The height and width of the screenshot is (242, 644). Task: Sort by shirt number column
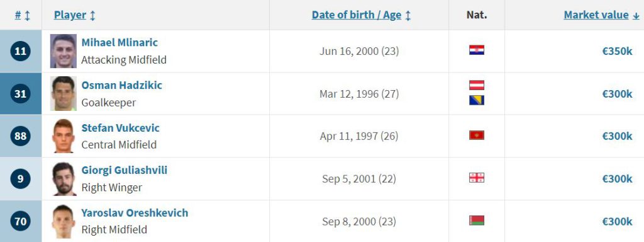coord(22,16)
